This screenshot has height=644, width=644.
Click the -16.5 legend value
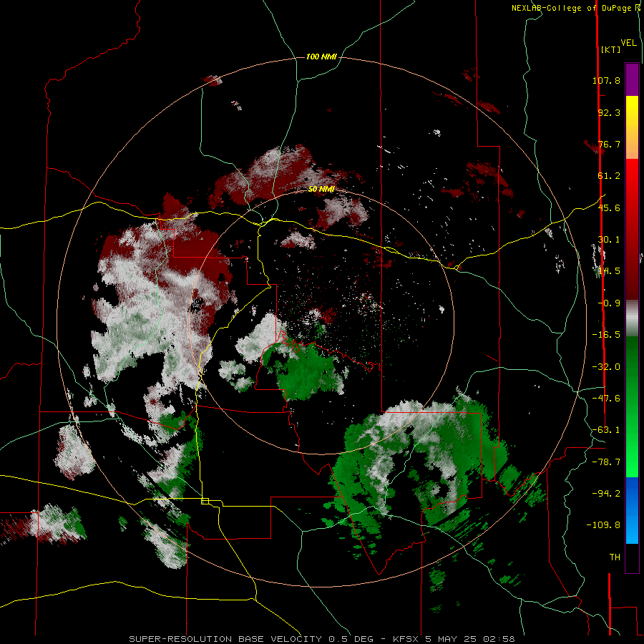(x=606, y=335)
